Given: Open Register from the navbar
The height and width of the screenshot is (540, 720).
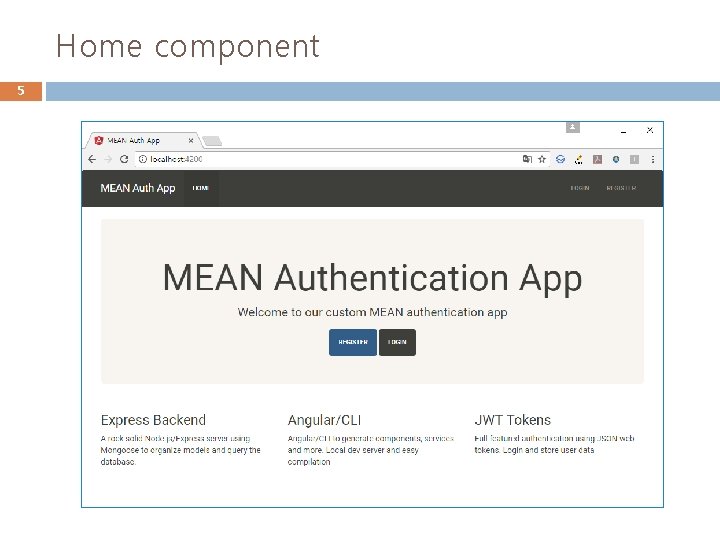Looking at the screenshot, I should (621, 188).
